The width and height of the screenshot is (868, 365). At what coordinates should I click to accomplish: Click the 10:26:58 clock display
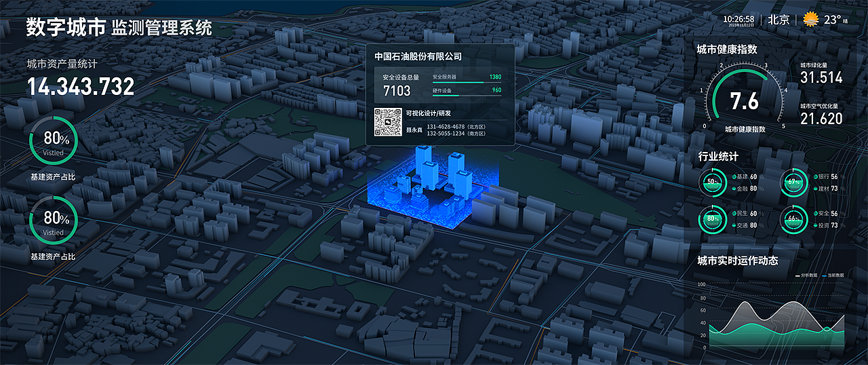(x=738, y=18)
